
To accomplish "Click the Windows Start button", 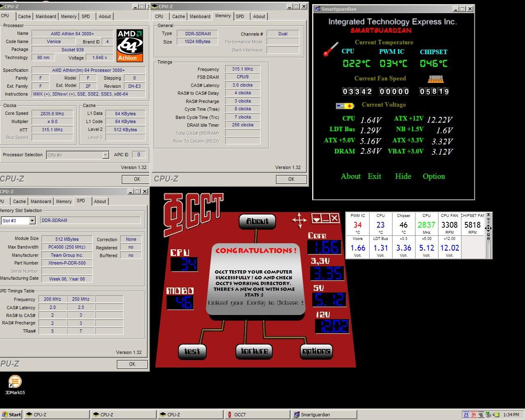I will click(11, 415).
